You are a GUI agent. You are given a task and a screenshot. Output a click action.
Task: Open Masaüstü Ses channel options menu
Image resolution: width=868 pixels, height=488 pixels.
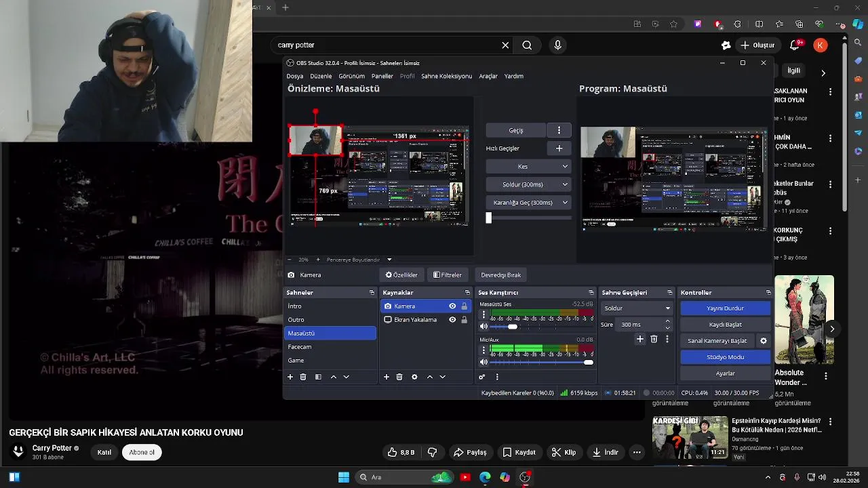[x=484, y=315]
